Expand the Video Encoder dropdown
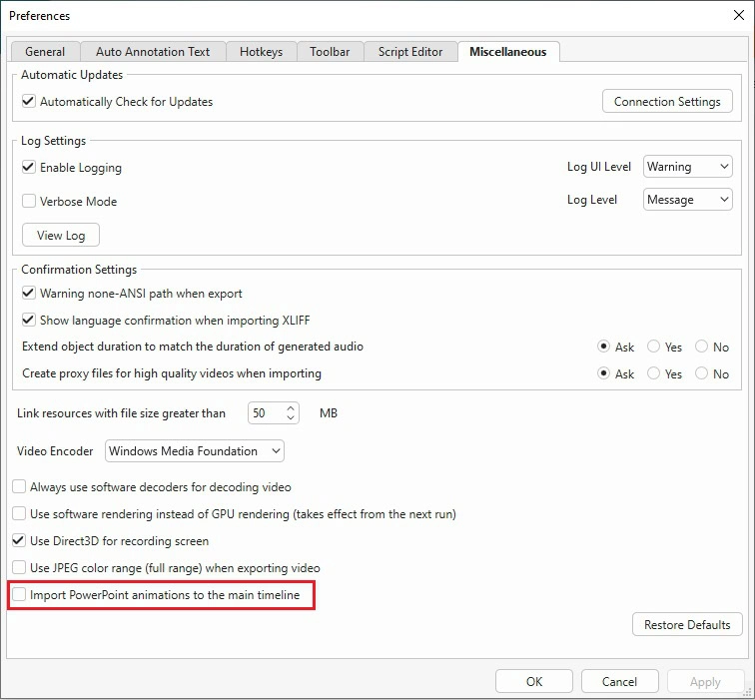The width and height of the screenshot is (755, 700). [195, 451]
